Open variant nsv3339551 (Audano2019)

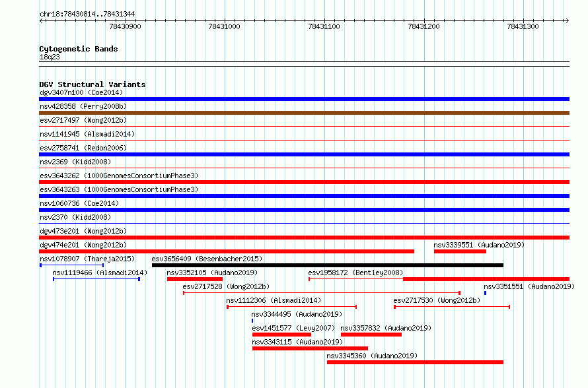coord(479,245)
